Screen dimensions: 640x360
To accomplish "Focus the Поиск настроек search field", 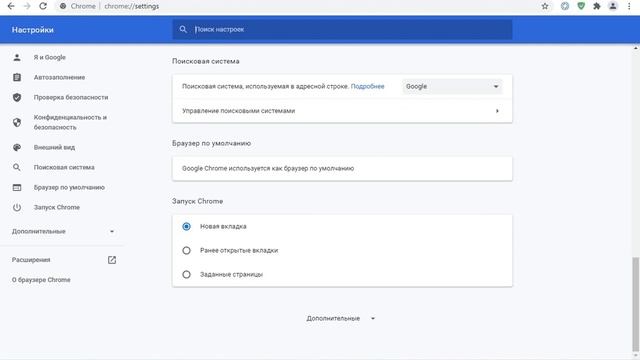I will click(342, 29).
